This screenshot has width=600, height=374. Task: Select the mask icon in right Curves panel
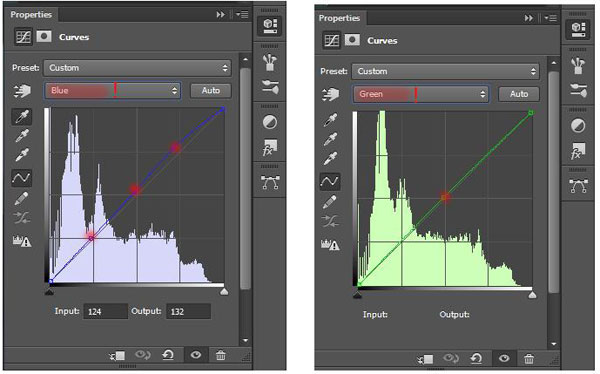(352, 40)
